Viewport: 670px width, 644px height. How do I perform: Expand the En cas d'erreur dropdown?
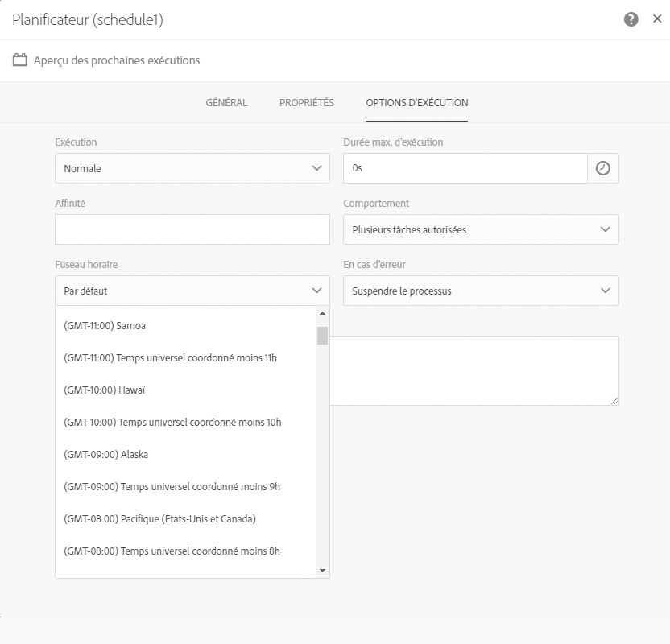(x=481, y=291)
